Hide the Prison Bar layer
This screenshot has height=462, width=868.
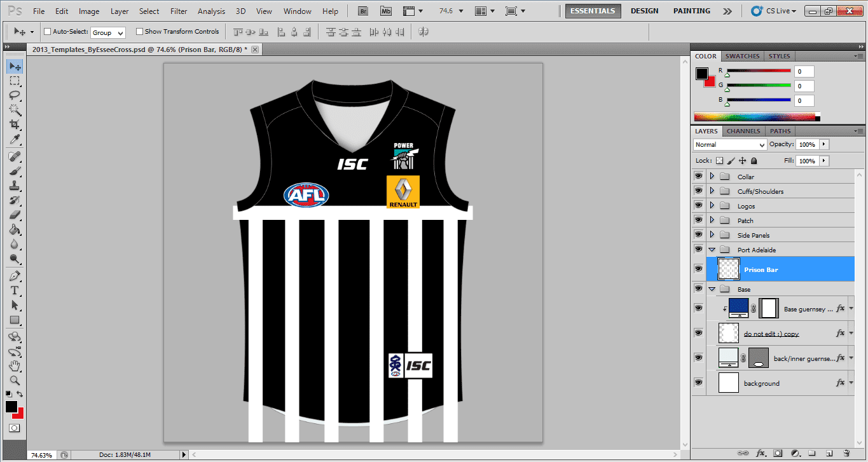(x=698, y=269)
